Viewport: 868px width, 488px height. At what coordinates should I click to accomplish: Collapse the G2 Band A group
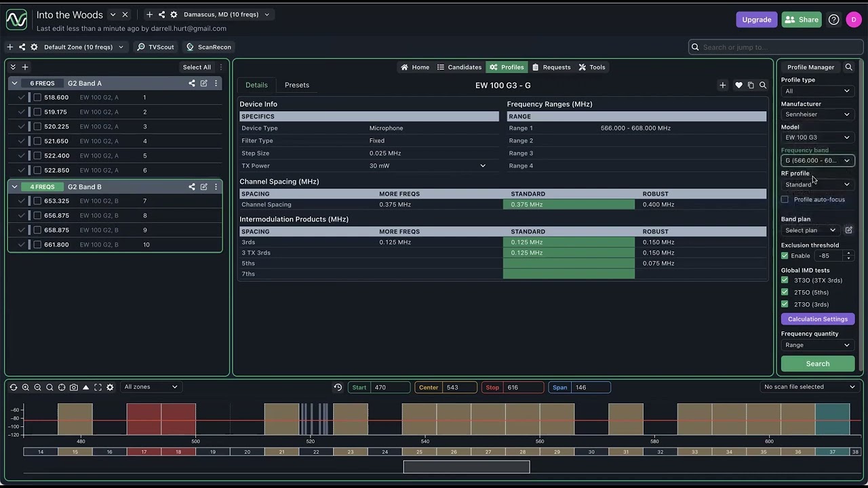pyautogui.click(x=14, y=83)
